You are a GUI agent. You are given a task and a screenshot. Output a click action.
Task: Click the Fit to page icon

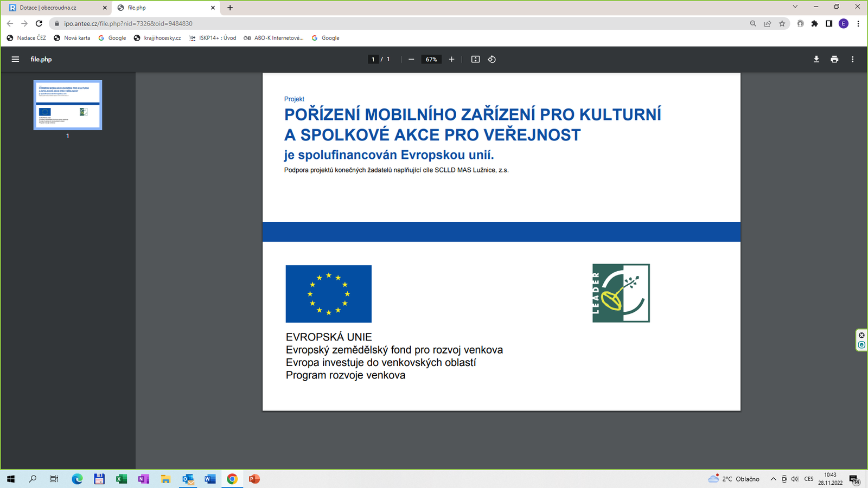pyautogui.click(x=475, y=59)
